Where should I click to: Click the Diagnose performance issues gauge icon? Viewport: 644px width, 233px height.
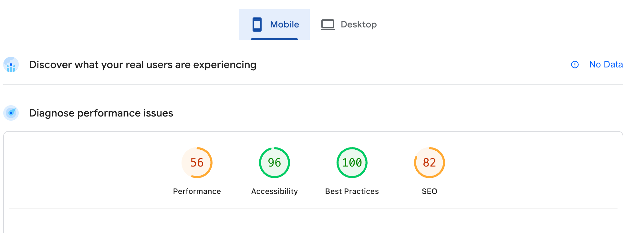coord(11,113)
